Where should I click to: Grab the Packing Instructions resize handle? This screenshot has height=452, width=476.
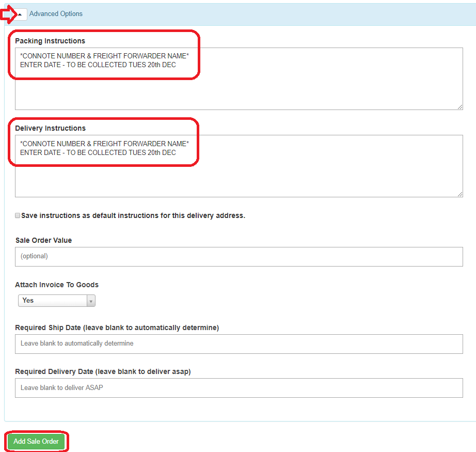click(460, 107)
